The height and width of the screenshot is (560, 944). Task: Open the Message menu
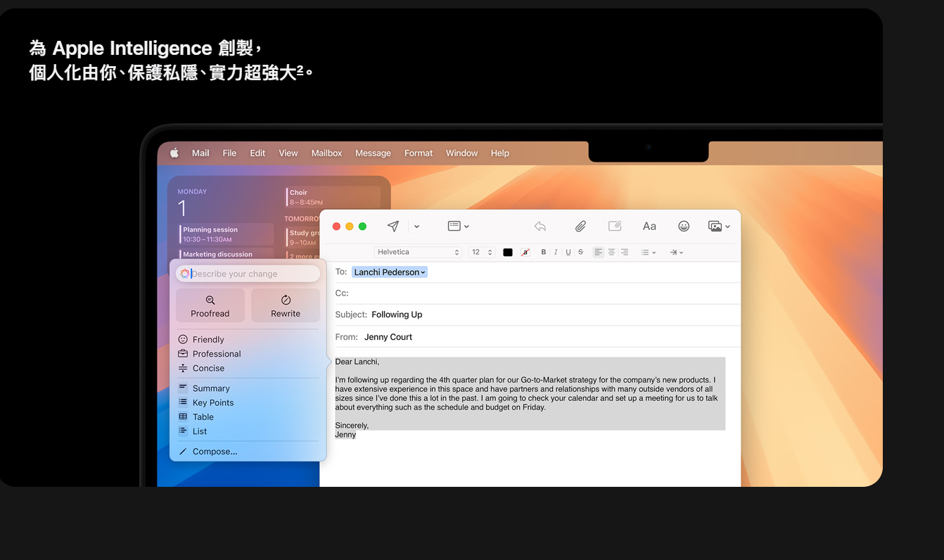[x=373, y=153]
